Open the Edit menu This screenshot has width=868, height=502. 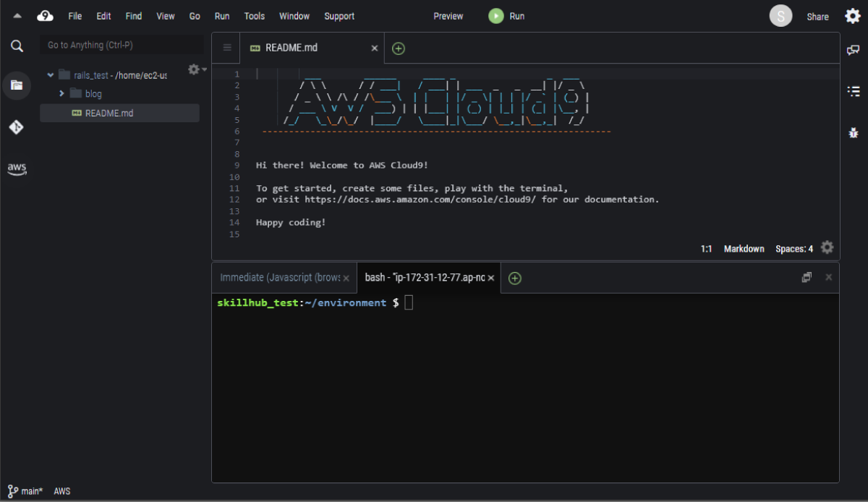(x=103, y=16)
